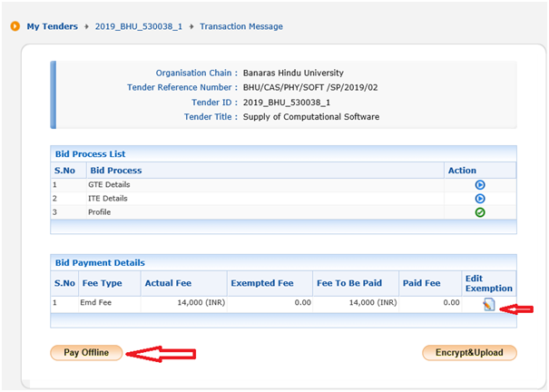Go to My Tenders breadcrumb link

(x=52, y=26)
